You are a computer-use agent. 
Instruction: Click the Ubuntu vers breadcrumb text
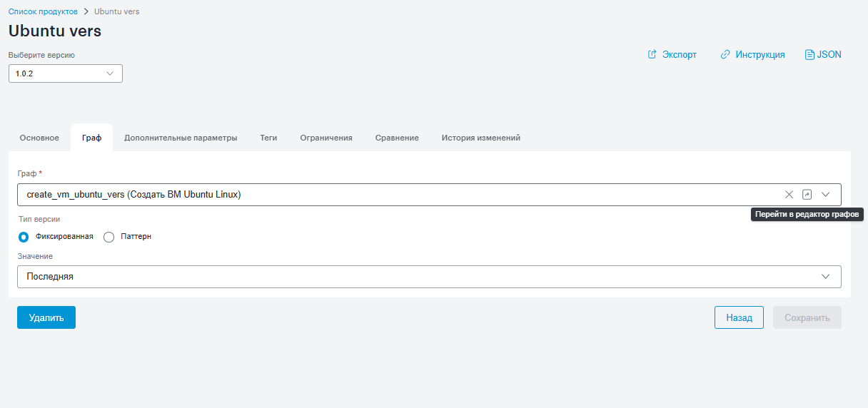point(116,12)
